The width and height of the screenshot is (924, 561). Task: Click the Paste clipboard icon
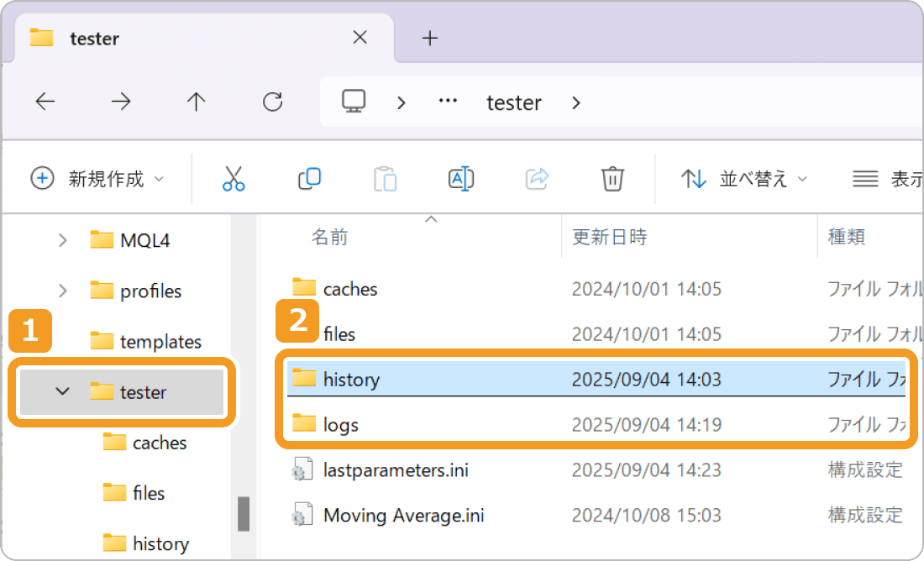pos(385,178)
